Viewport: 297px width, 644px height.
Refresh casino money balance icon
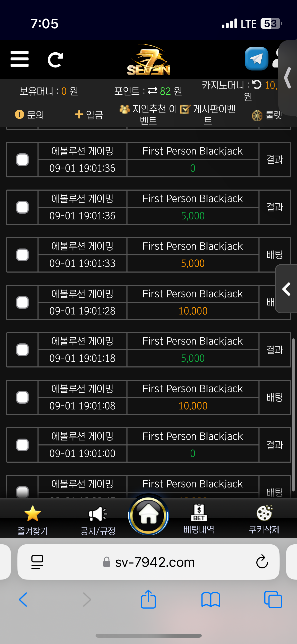point(257,85)
